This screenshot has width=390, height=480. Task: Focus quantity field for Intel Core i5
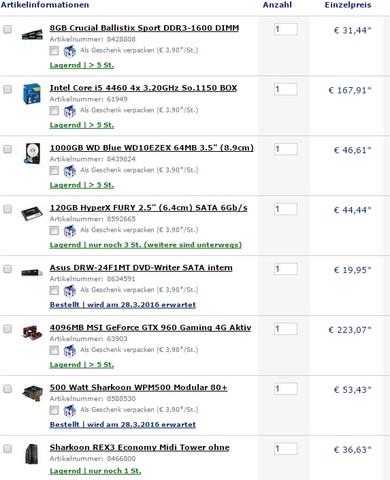(x=286, y=89)
